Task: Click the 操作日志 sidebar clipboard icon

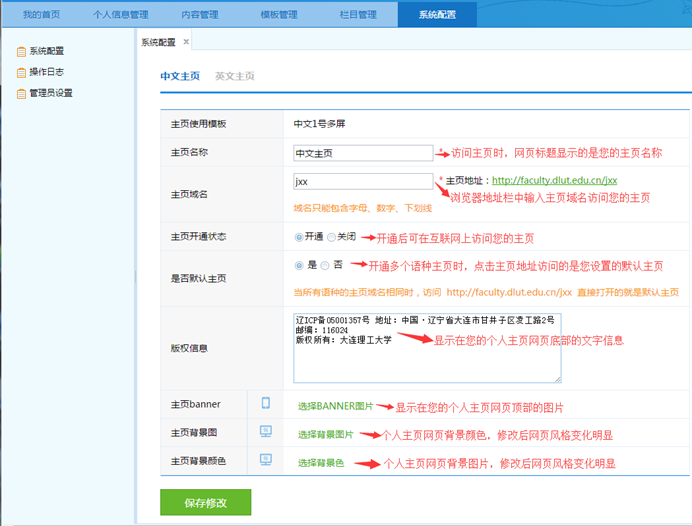Action: (21, 72)
